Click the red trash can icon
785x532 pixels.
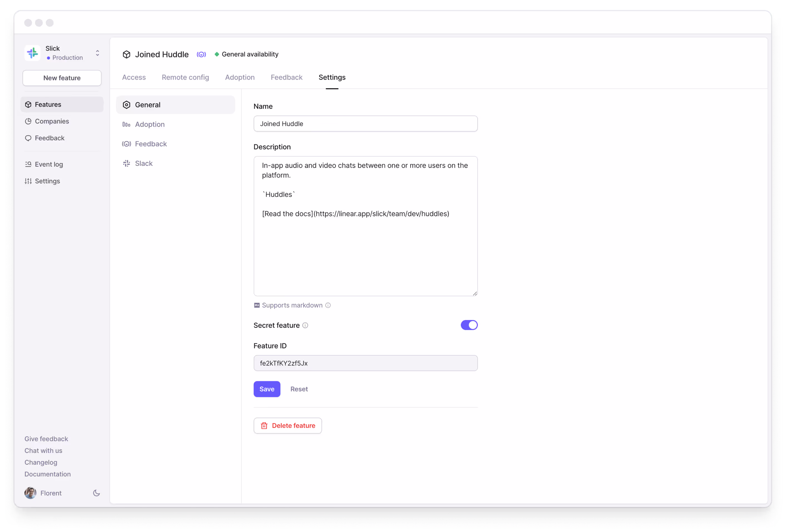[265, 426]
